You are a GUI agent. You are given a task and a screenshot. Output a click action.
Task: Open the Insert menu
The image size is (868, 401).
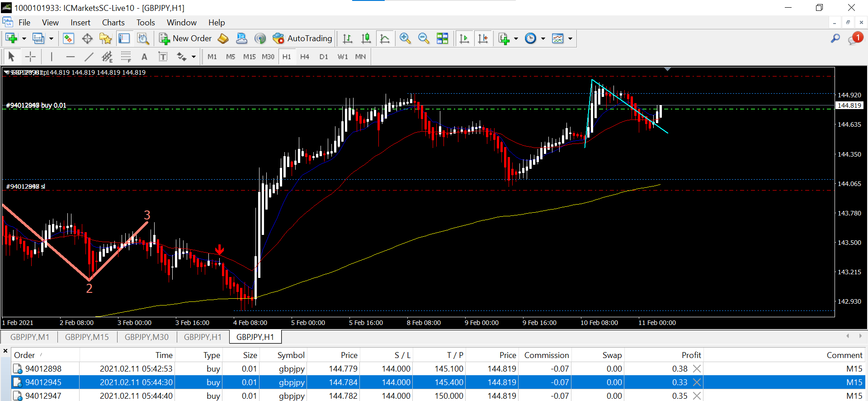click(x=80, y=23)
